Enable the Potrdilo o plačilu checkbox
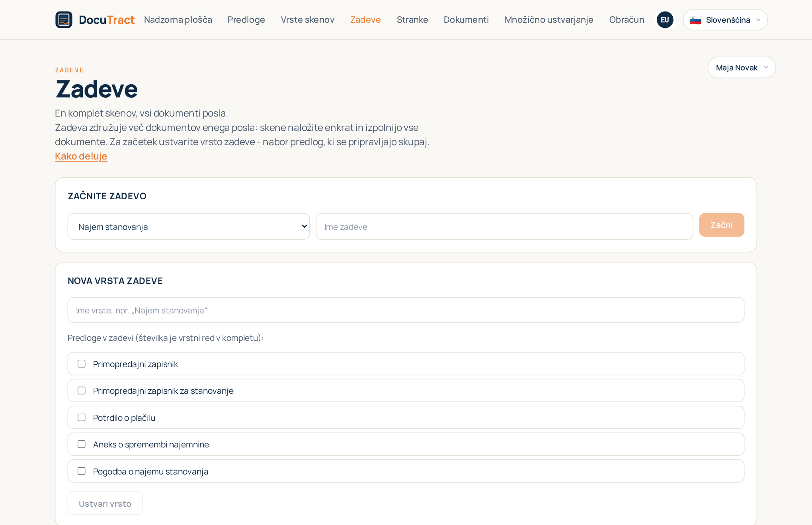Viewport: 812px width, 525px height. [81, 417]
